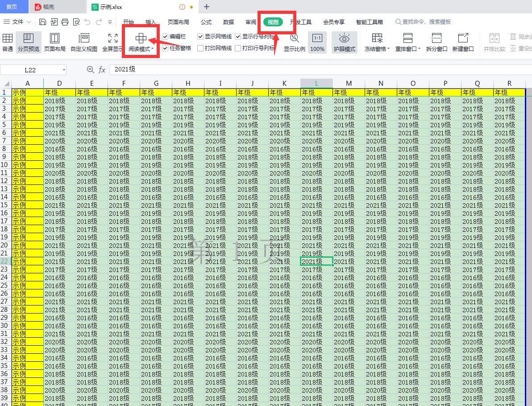Viewport: 532px width, 406px height.
Task: Click the Redo arrow icon
Action: [x=99, y=22]
